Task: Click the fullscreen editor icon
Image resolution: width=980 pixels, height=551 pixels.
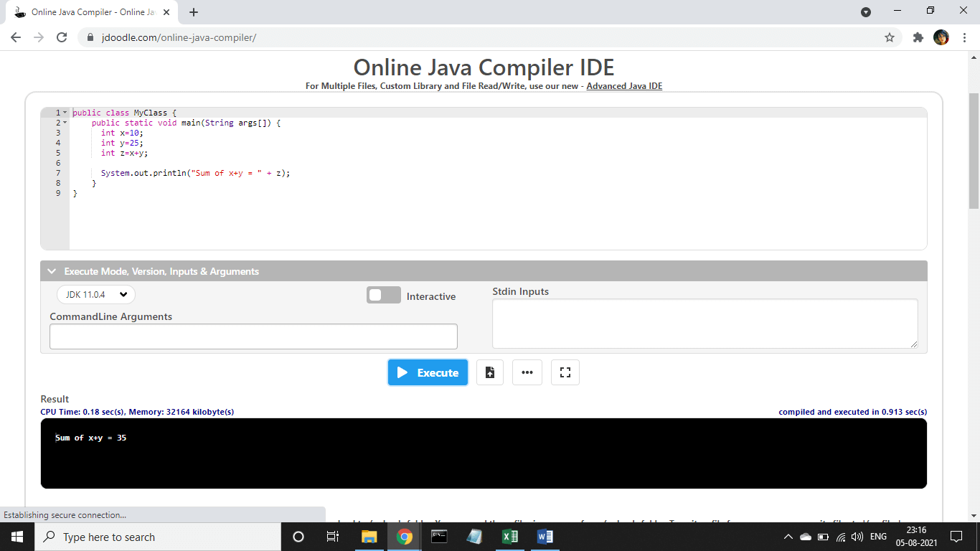Action: click(x=565, y=372)
